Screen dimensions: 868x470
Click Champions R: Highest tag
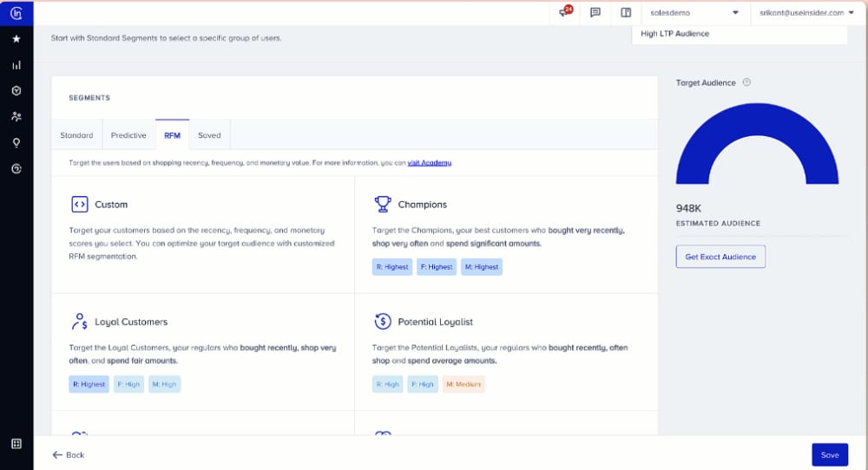392,266
